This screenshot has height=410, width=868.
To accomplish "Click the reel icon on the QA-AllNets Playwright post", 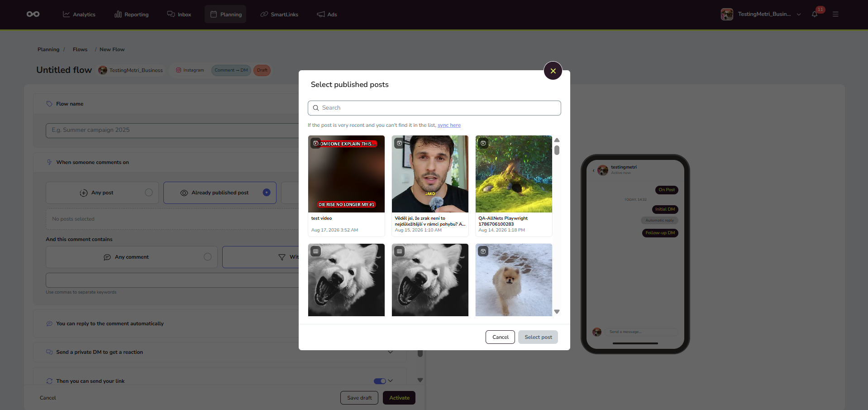I will coord(483,143).
